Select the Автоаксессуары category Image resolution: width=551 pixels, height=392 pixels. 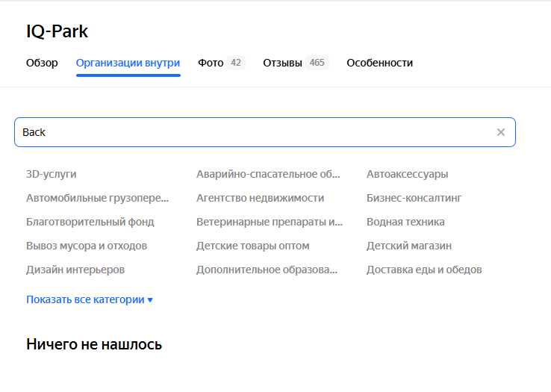pyautogui.click(x=407, y=174)
